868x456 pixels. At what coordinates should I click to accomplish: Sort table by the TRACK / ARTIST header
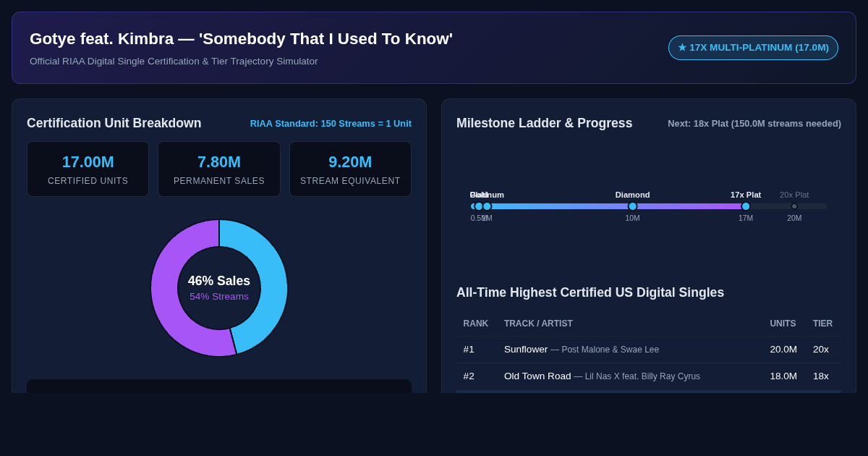click(x=538, y=324)
